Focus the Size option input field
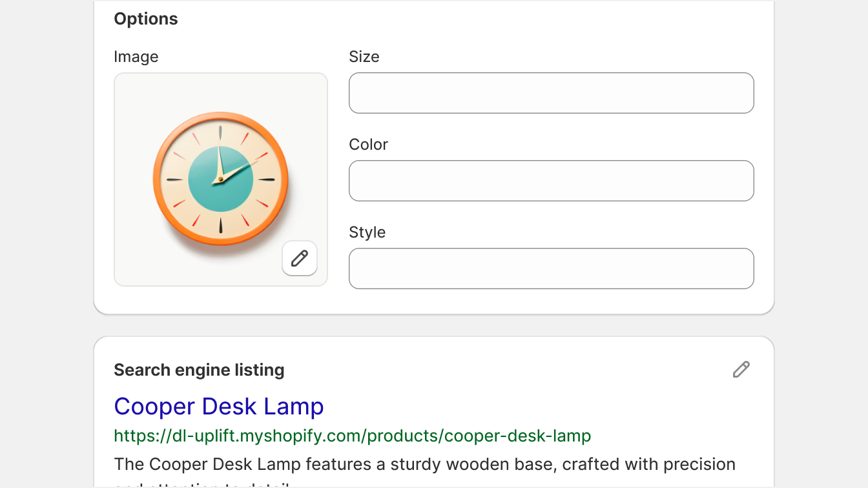The height and width of the screenshot is (488, 868). pos(552,93)
